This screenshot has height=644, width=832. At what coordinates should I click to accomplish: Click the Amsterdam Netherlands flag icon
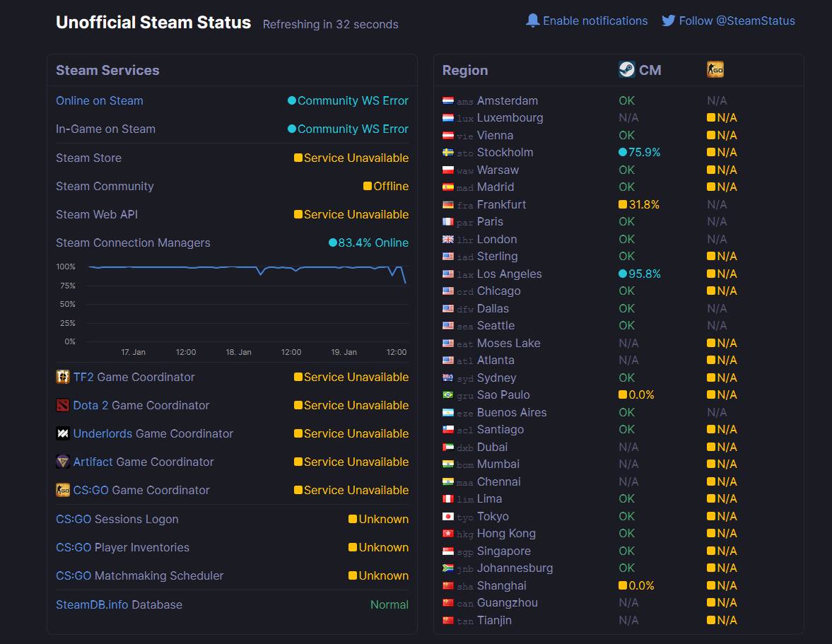(x=448, y=101)
